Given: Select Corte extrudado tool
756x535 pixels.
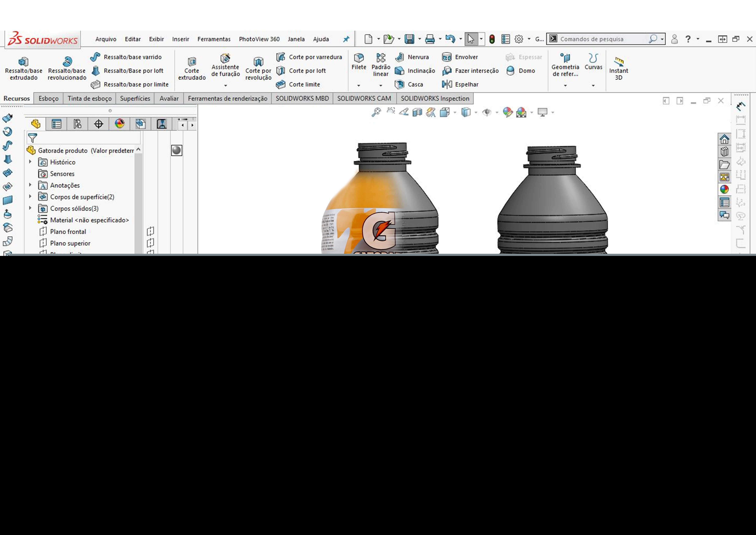Looking at the screenshot, I should (192, 68).
